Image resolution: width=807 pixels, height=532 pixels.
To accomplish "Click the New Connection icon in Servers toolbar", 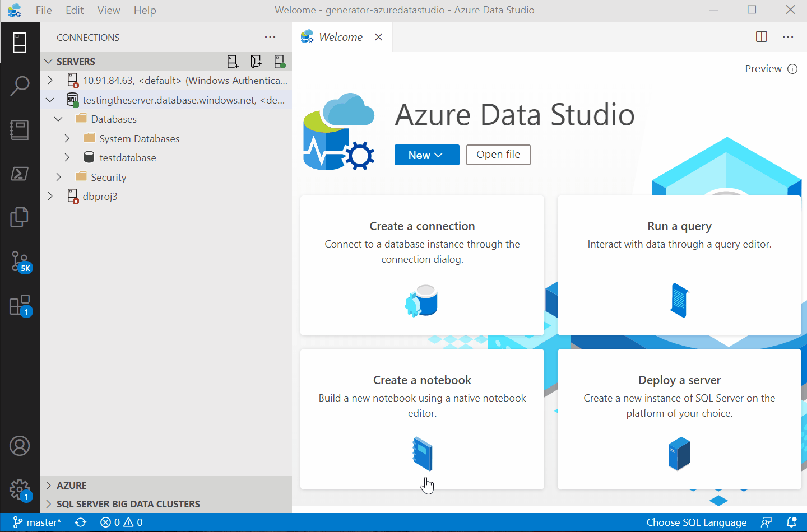I will [x=233, y=61].
